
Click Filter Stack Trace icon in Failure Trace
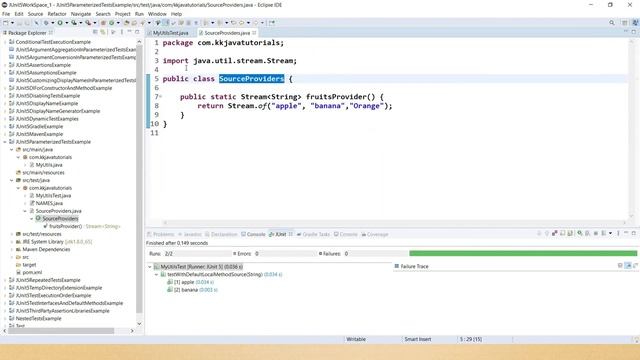tap(628, 266)
